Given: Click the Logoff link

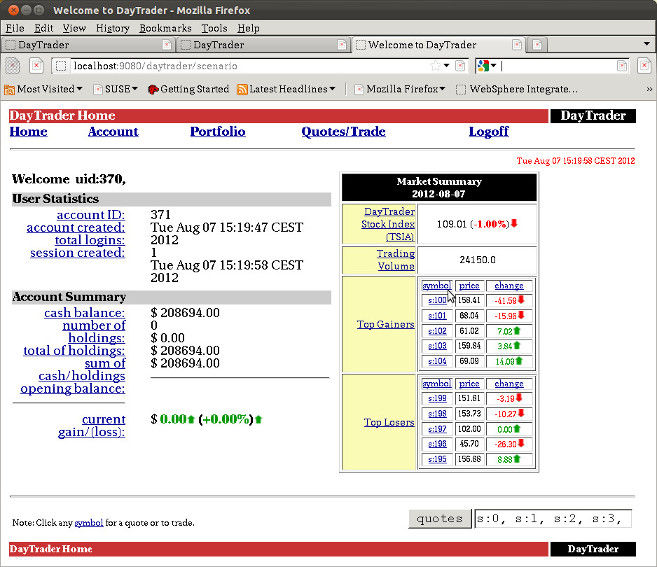Looking at the screenshot, I should click(489, 132).
